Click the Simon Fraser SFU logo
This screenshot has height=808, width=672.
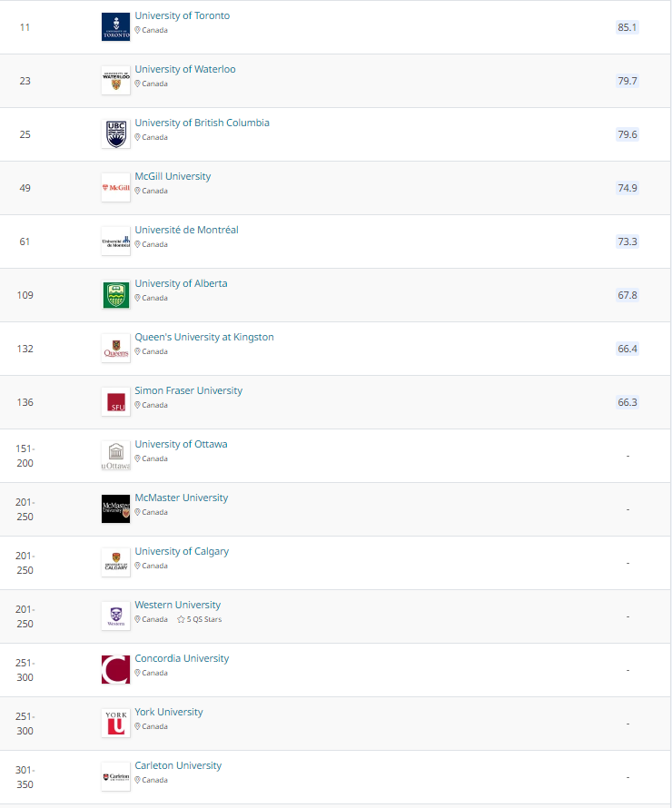(115, 402)
